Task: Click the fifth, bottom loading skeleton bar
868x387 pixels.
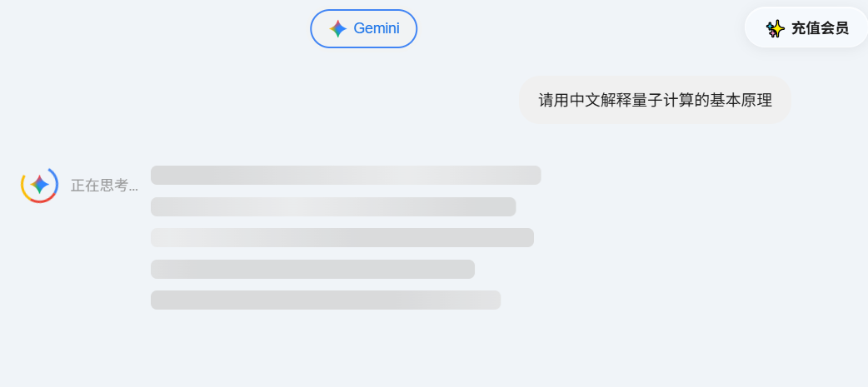Action: (325, 300)
